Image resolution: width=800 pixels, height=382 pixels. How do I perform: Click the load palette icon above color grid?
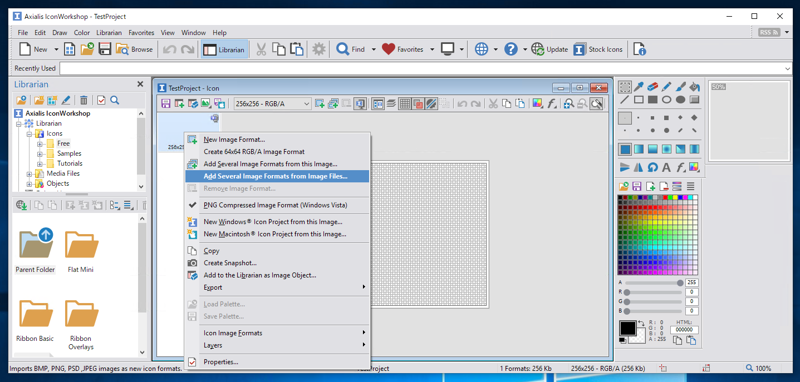623,186
